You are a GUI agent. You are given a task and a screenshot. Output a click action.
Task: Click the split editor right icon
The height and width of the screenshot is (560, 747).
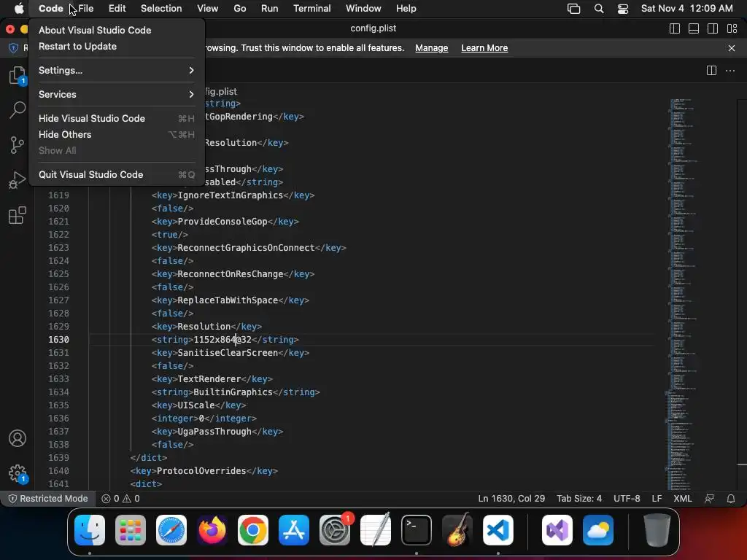point(711,71)
